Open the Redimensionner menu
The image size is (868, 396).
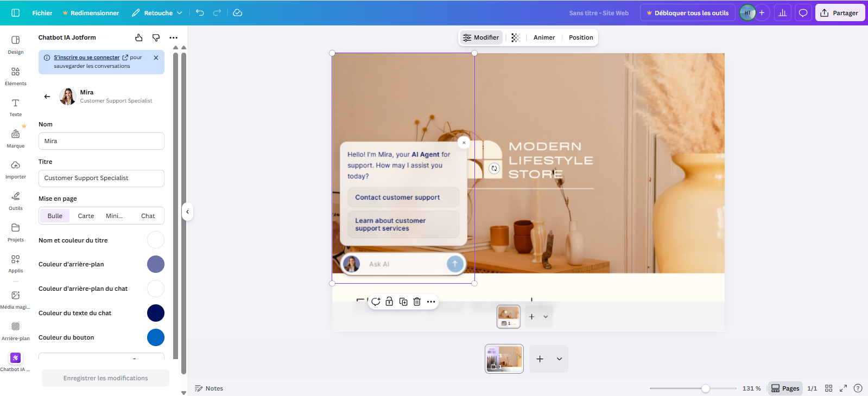(x=91, y=13)
